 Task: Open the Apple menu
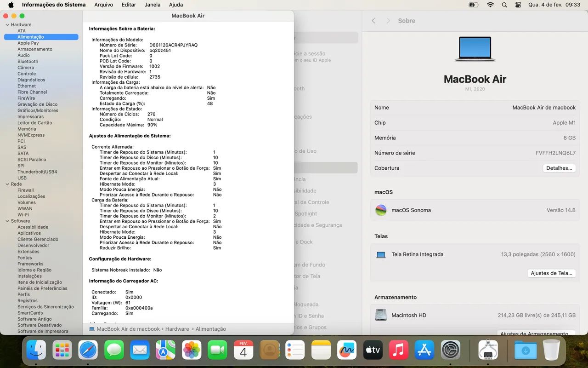11,5
